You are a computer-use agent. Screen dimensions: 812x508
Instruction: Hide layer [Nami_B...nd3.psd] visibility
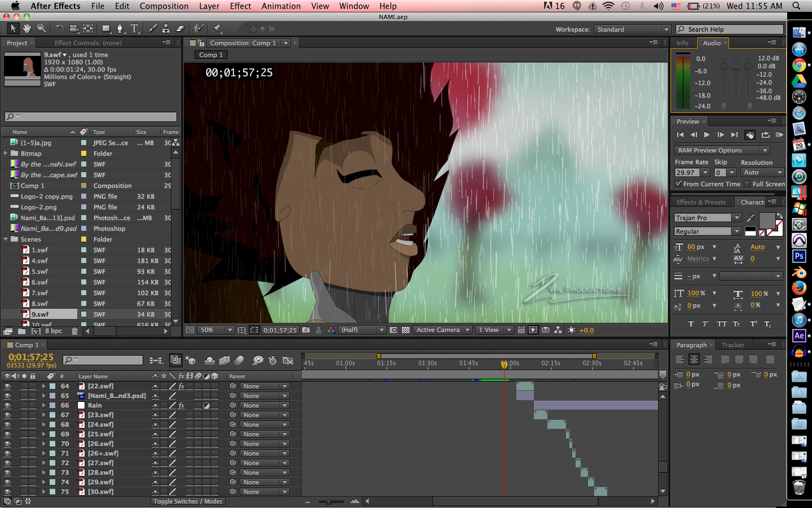pyautogui.click(x=7, y=396)
